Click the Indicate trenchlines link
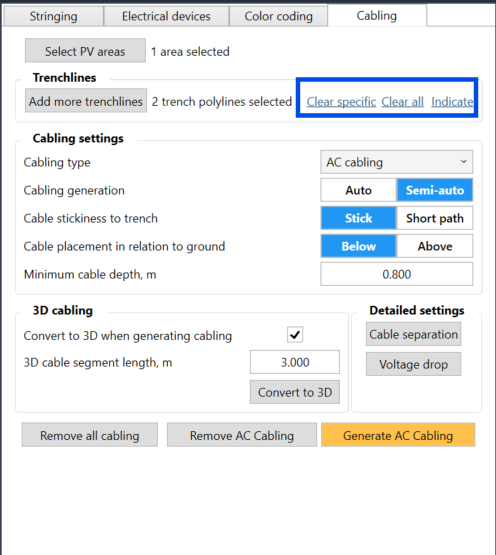 [x=452, y=102]
